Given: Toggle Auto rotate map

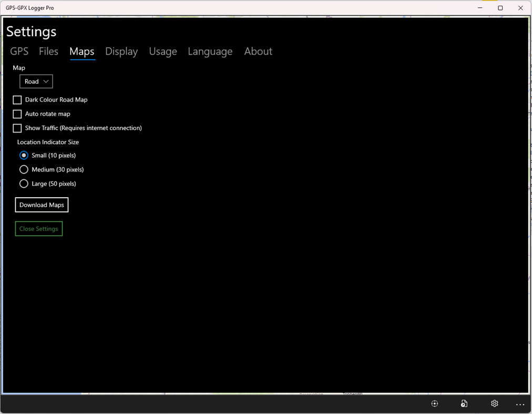Looking at the screenshot, I should click(x=17, y=114).
